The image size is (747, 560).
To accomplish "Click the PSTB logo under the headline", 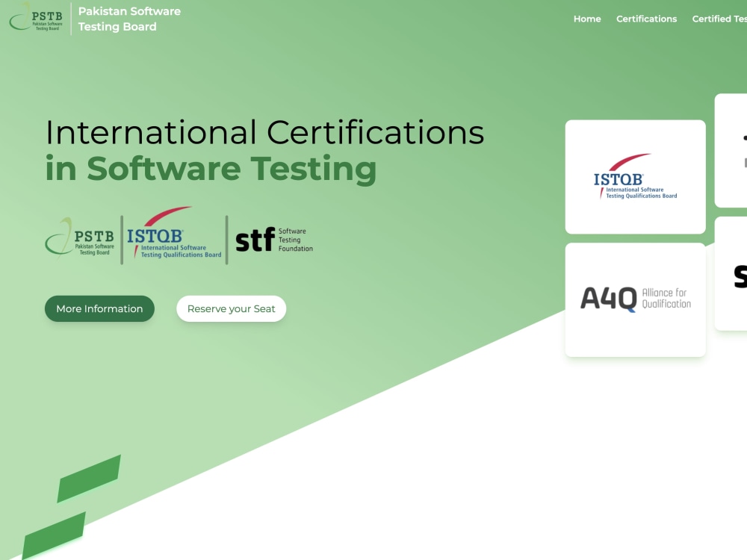I will 80,239.
